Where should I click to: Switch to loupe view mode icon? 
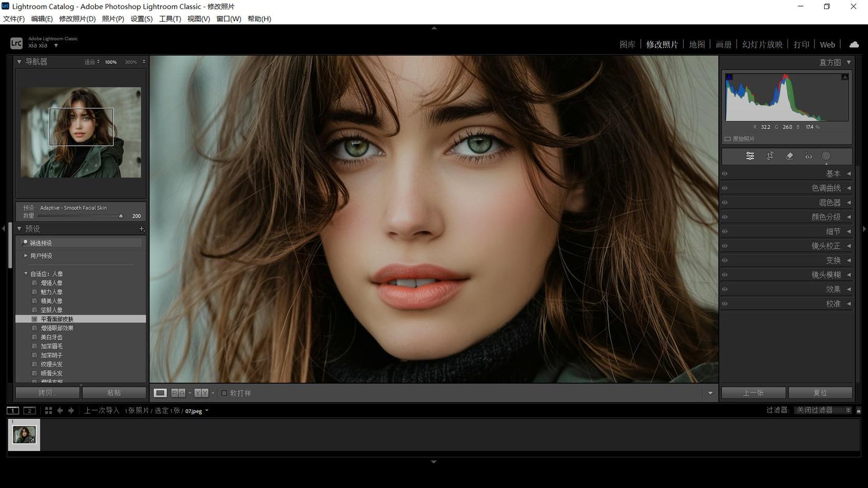[160, 393]
